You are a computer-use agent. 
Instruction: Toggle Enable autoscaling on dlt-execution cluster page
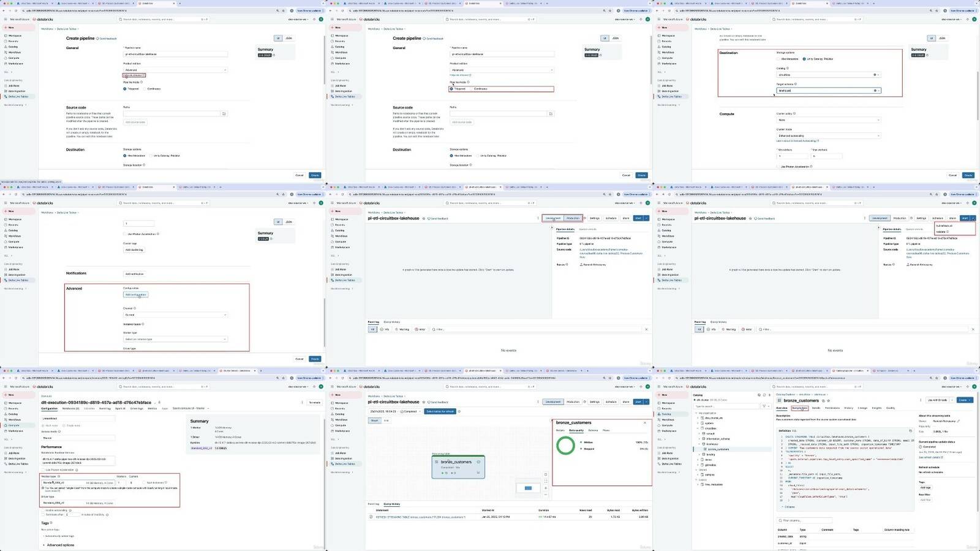[x=43, y=510]
